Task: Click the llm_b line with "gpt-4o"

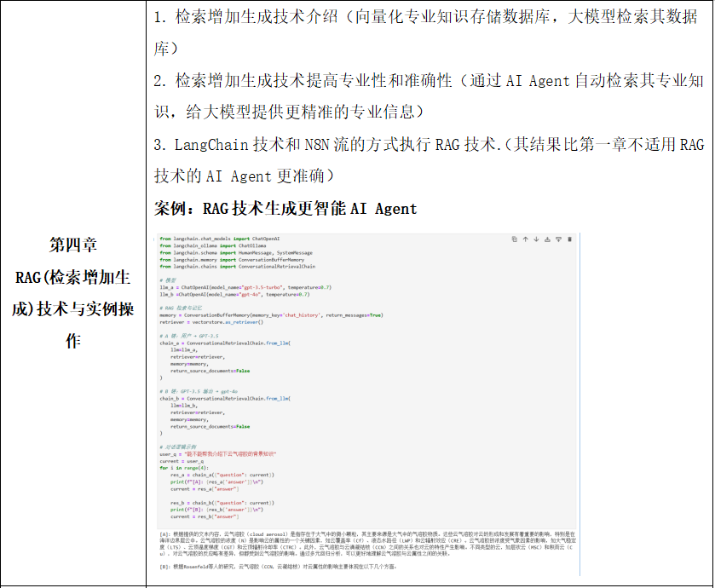Action: (x=235, y=295)
